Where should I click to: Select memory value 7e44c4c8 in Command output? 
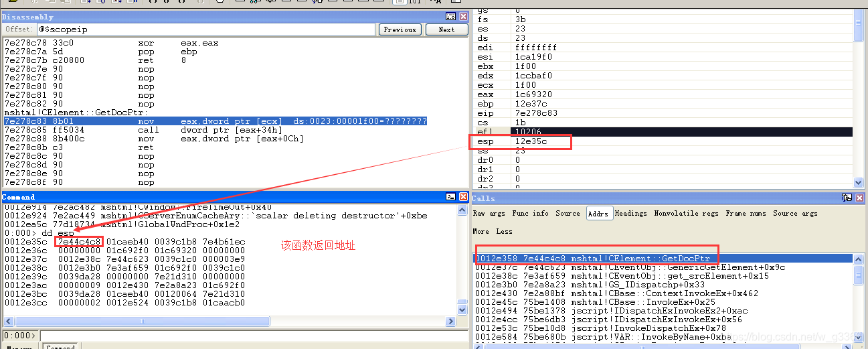pyautogui.click(x=79, y=241)
